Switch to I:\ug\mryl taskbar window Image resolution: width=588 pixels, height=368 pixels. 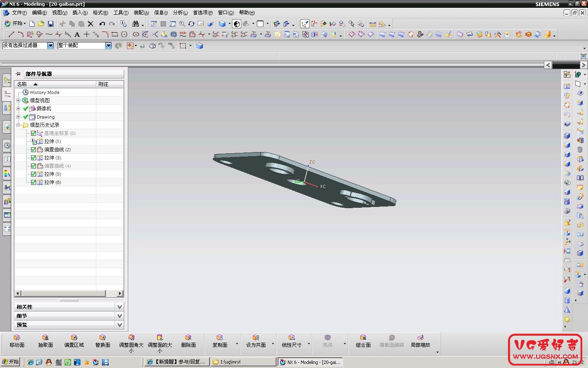[244, 362]
